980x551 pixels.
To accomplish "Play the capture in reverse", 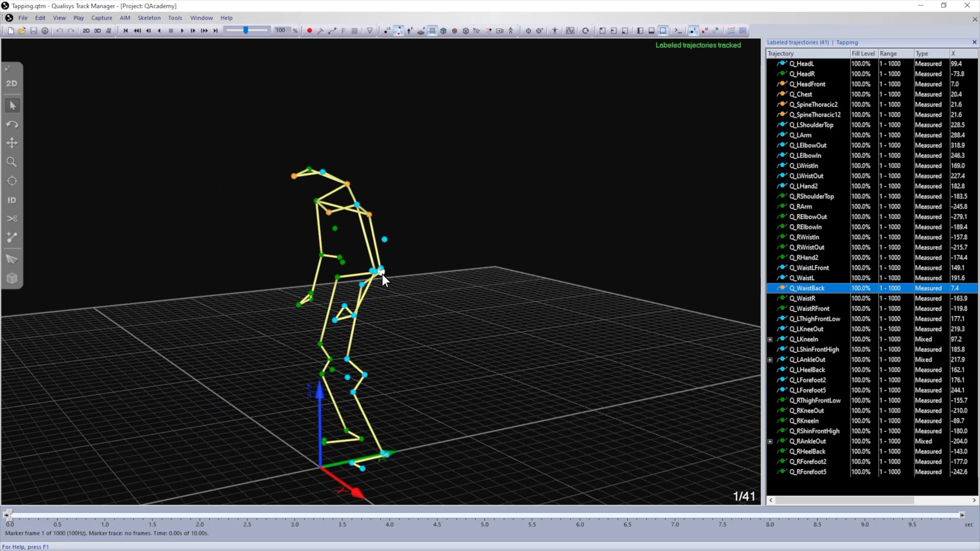I will (x=159, y=31).
